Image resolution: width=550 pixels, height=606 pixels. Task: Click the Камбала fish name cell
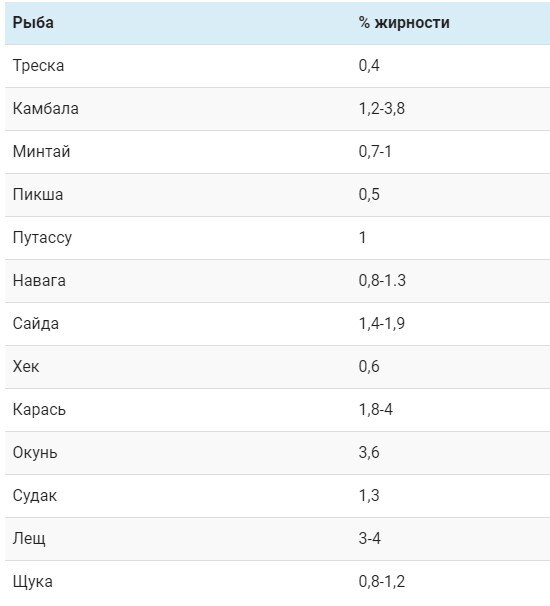click(46, 108)
